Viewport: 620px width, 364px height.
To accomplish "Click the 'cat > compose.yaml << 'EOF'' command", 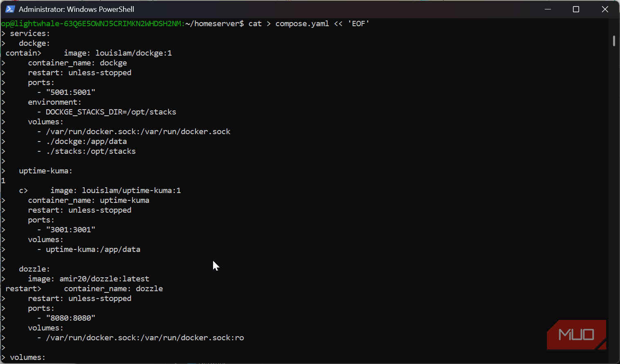I will [x=309, y=24].
